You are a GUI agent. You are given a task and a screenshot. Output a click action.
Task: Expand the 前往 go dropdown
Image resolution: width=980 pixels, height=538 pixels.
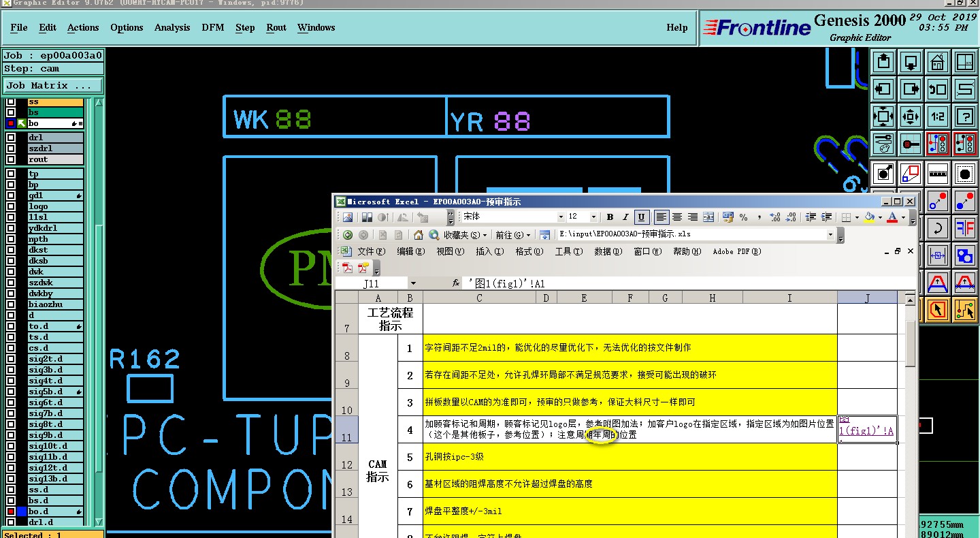(x=513, y=235)
